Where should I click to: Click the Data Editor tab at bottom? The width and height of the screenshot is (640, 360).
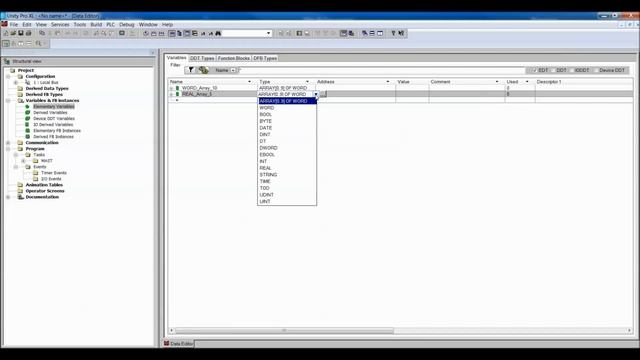[x=178, y=344]
